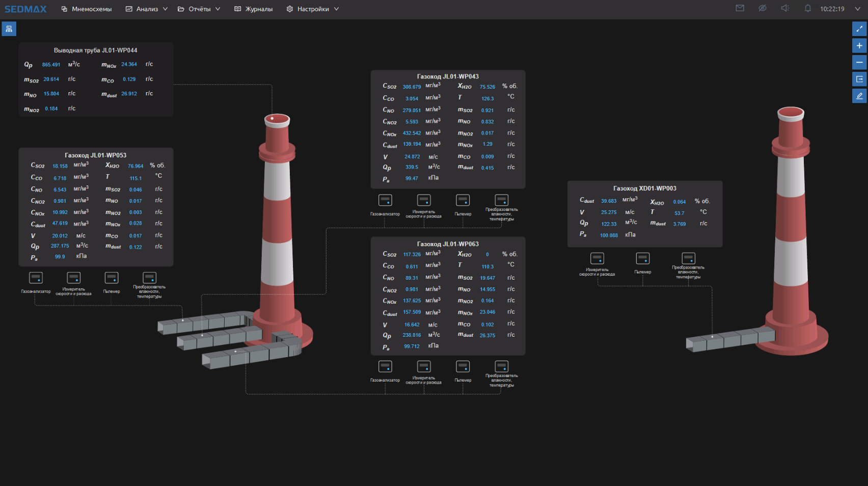
Task: Open the edit mode pencil icon
Action: (859, 96)
